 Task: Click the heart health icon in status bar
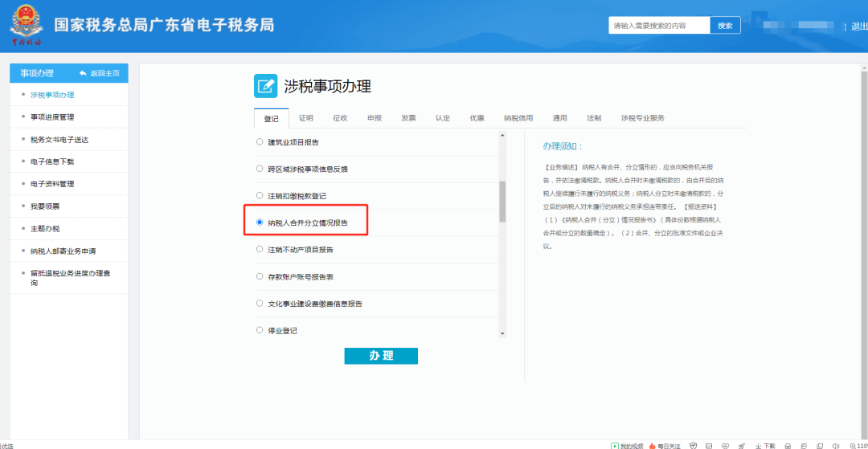[x=725, y=446]
